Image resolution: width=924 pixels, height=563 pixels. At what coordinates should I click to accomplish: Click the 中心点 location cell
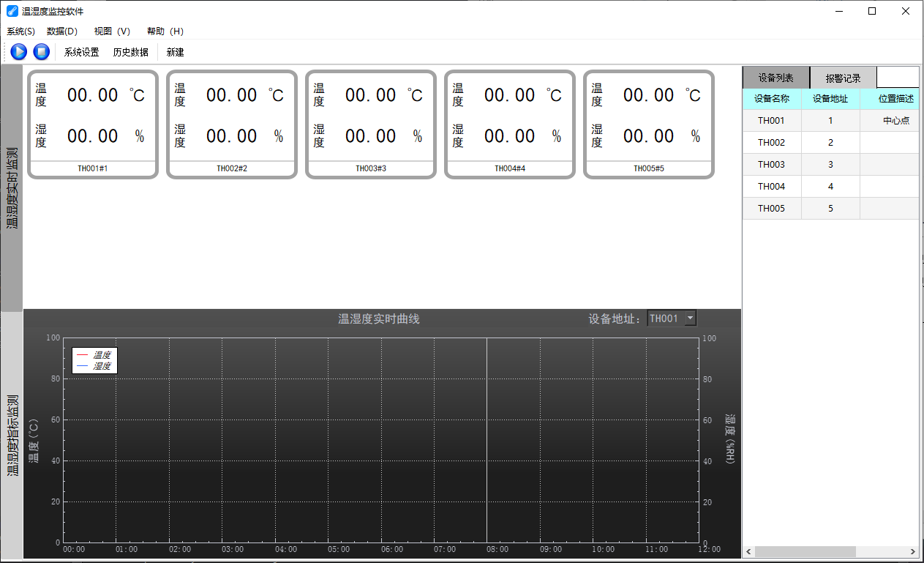click(x=890, y=121)
